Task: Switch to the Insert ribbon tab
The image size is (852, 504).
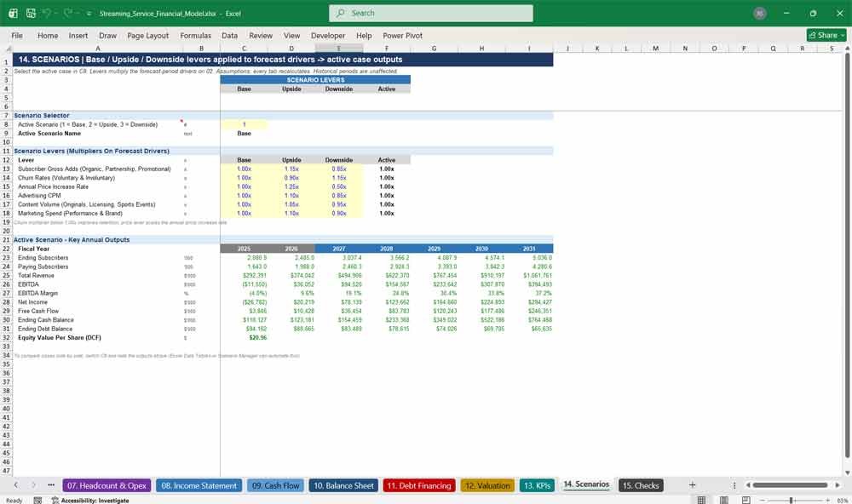Action: point(78,35)
